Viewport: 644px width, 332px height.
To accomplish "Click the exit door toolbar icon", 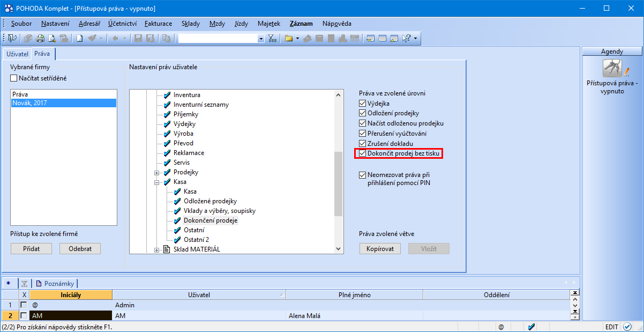I will 12,38.
